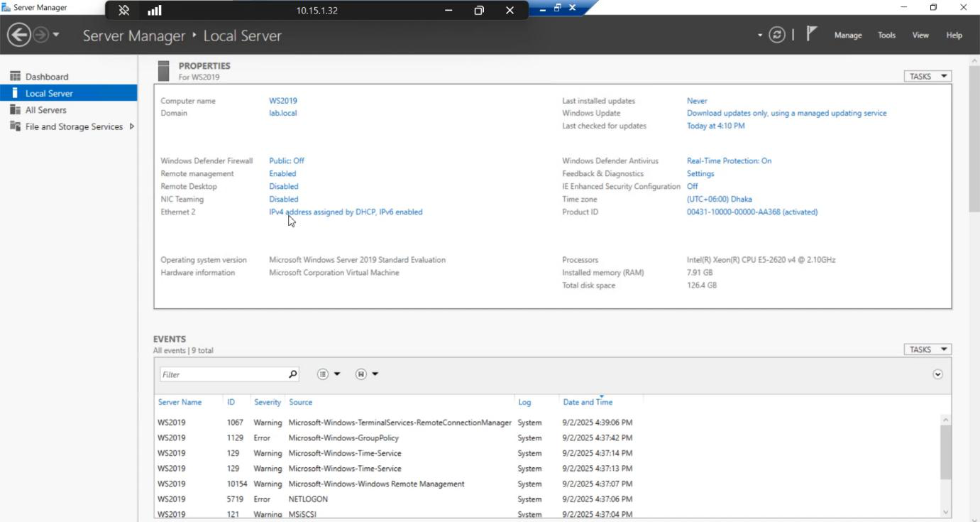The width and height of the screenshot is (980, 522).
Task: Open the Events TASKS dropdown
Action: pyautogui.click(x=927, y=349)
